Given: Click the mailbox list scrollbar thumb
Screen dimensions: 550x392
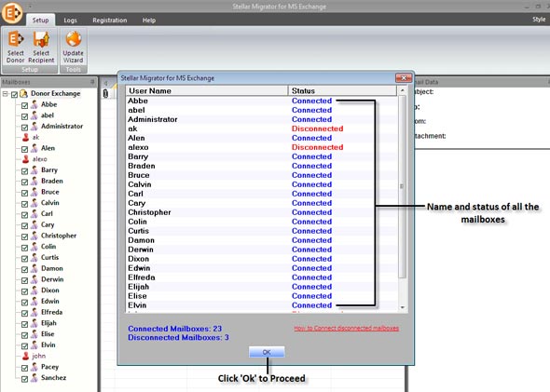Looking at the screenshot, I should [x=403, y=186].
